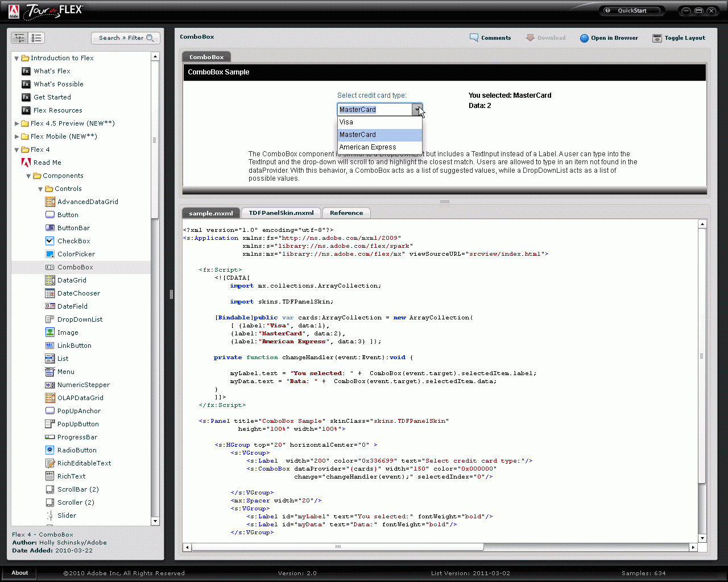Collapse the Controls folder
728x582 pixels.
point(40,189)
